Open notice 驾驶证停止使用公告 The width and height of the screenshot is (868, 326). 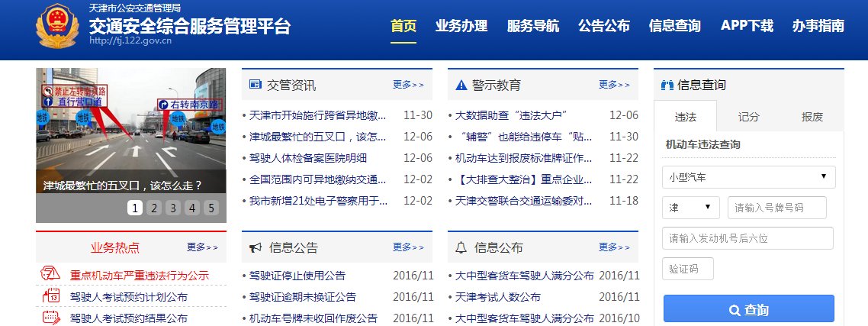click(x=297, y=276)
